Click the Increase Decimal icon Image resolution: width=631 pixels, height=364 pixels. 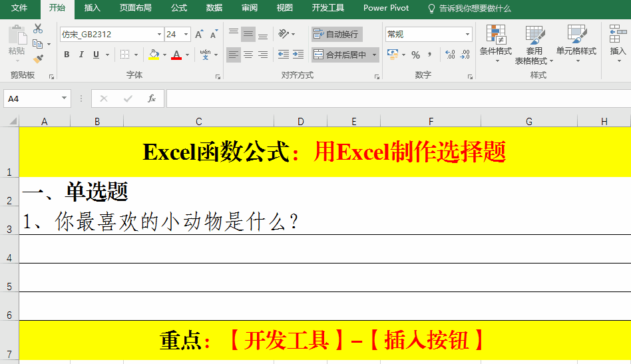click(x=450, y=55)
